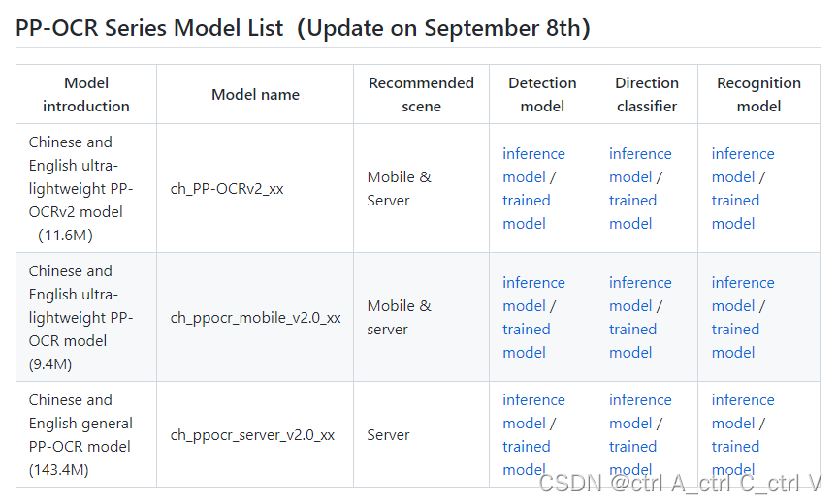Open PP-OCRv2 detection trained model link
The height and width of the screenshot is (504, 837).
pos(526,211)
